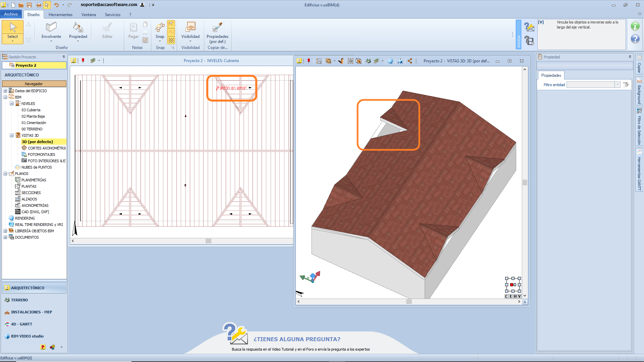Toggle the middle diagonal snap button

tap(171, 32)
